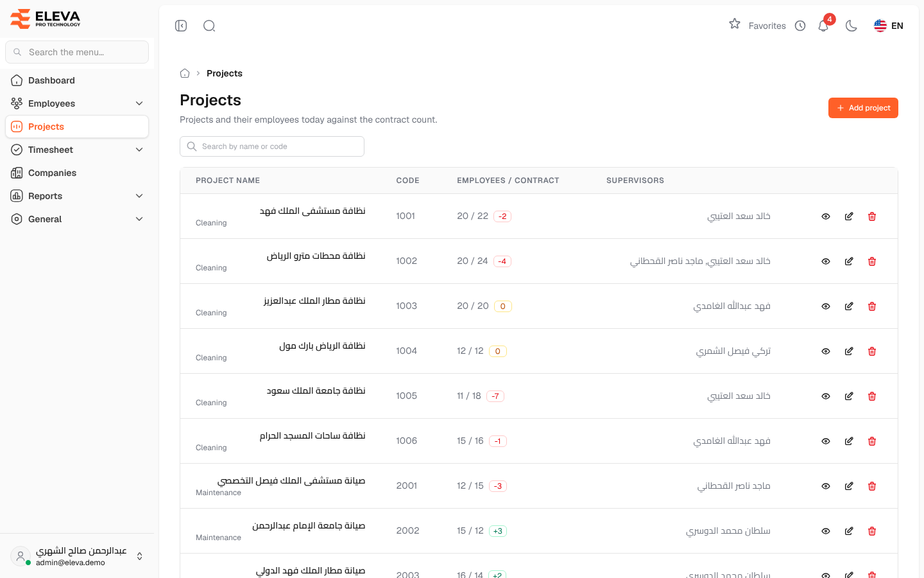Click the 12 / 15 employees cell
This screenshot has height=578, width=924.
pyautogui.click(x=470, y=486)
